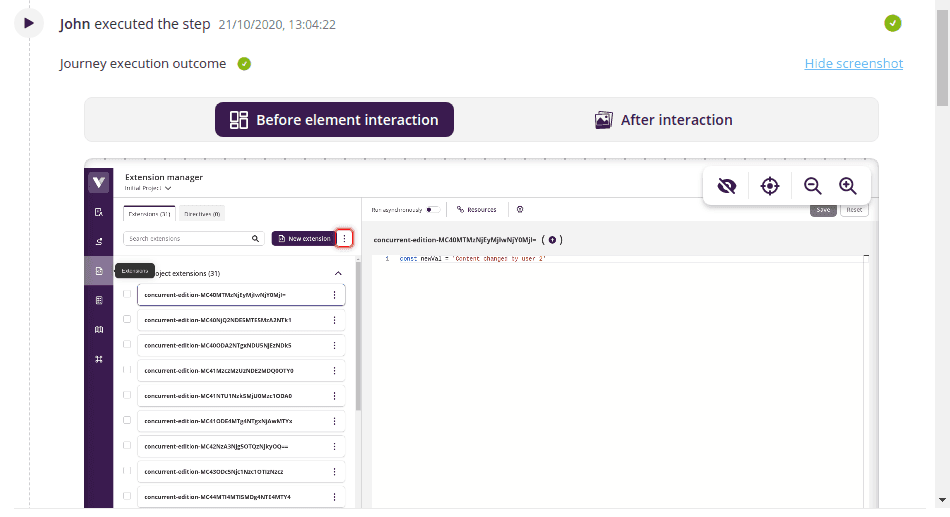This screenshot has width=950, height=517.
Task: Select extension concurrent-edition-MC41Mzcz in the list
Action: click(241, 371)
